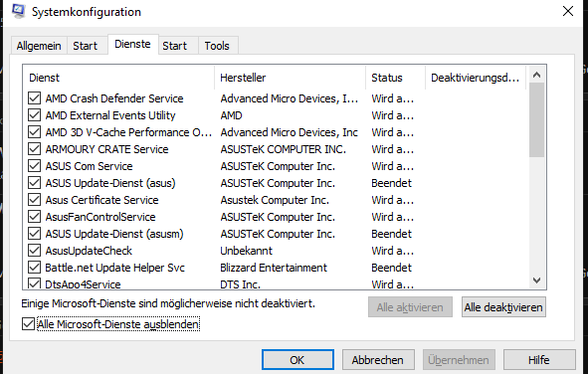Uncheck AMD Crash Defender Service

tap(34, 98)
